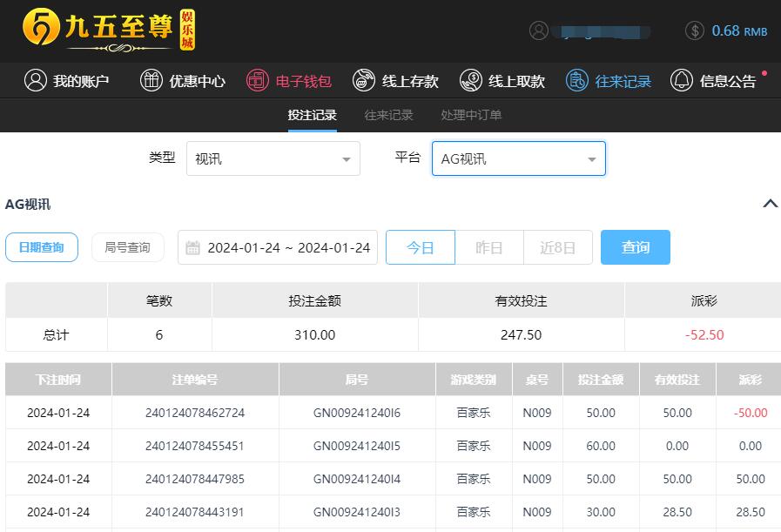
Task: Click the dollar coin balance icon
Action: [694, 30]
